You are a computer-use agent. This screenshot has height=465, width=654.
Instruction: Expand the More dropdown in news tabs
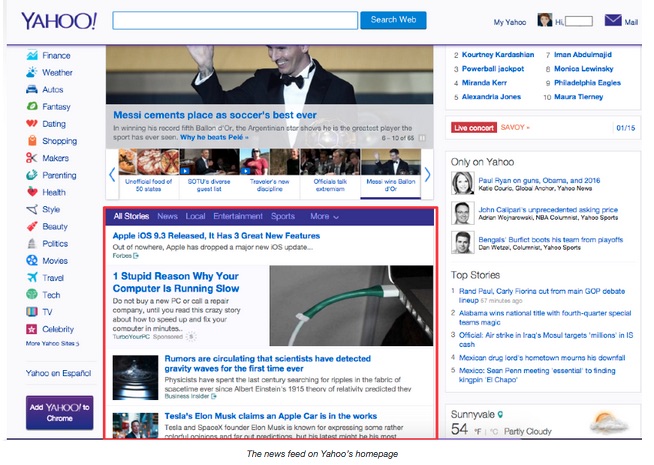pyautogui.click(x=324, y=216)
